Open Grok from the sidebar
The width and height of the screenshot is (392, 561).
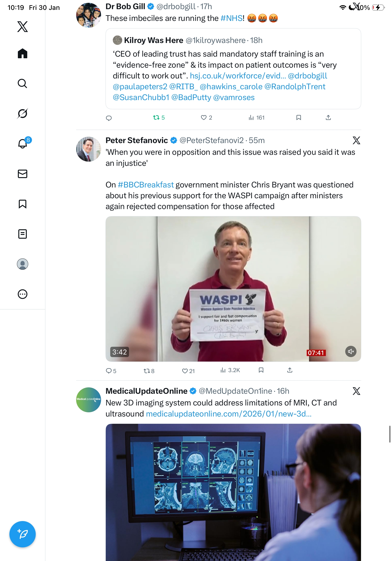[x=23, y=113]
